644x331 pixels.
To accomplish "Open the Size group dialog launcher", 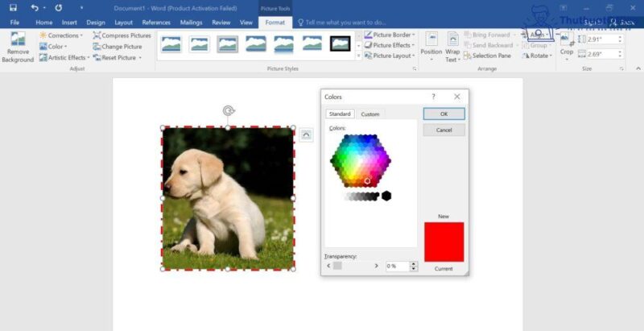I will [621, 69].
